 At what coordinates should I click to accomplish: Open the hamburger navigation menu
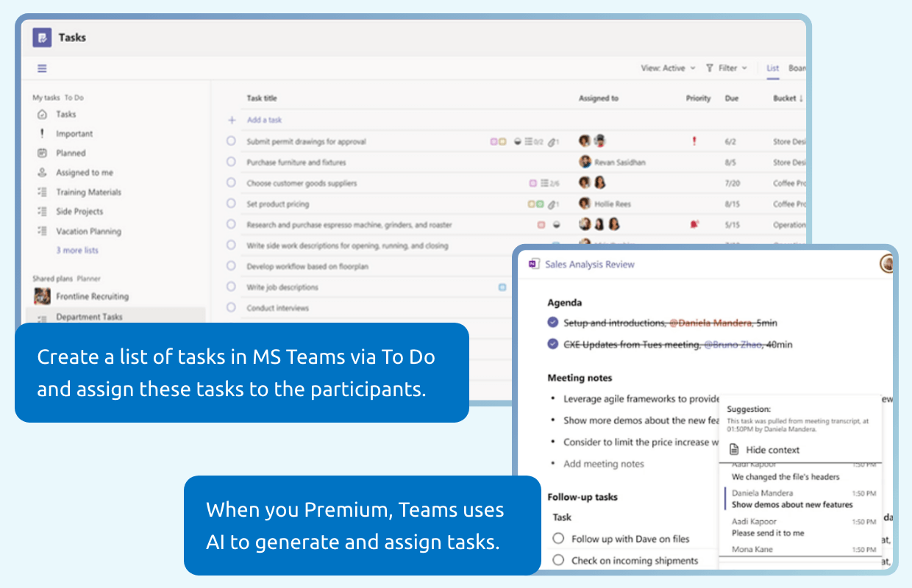(41, 68)
